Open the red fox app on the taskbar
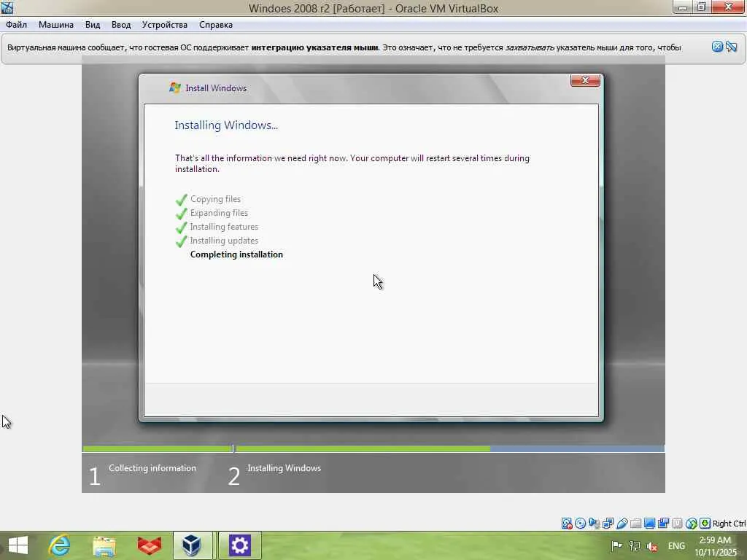 pyautogui.click(x=149, y=545)
